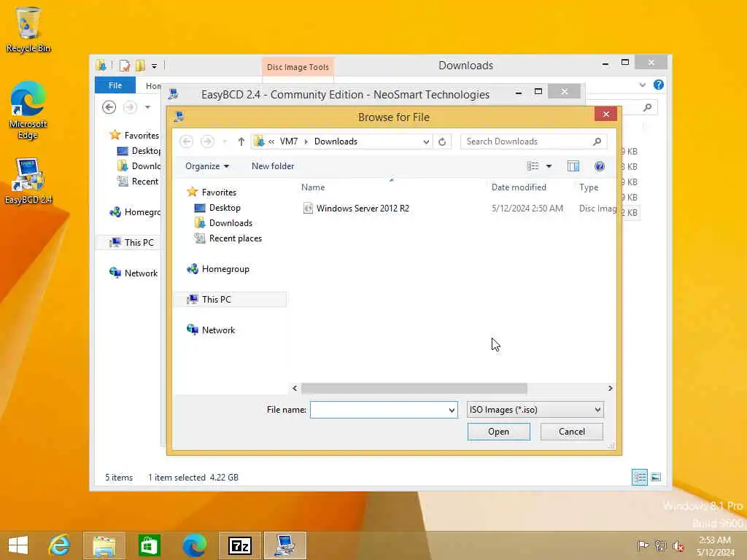
Task: Switch to EasyBCD taskbar button
Action: [x=285, y=545]
